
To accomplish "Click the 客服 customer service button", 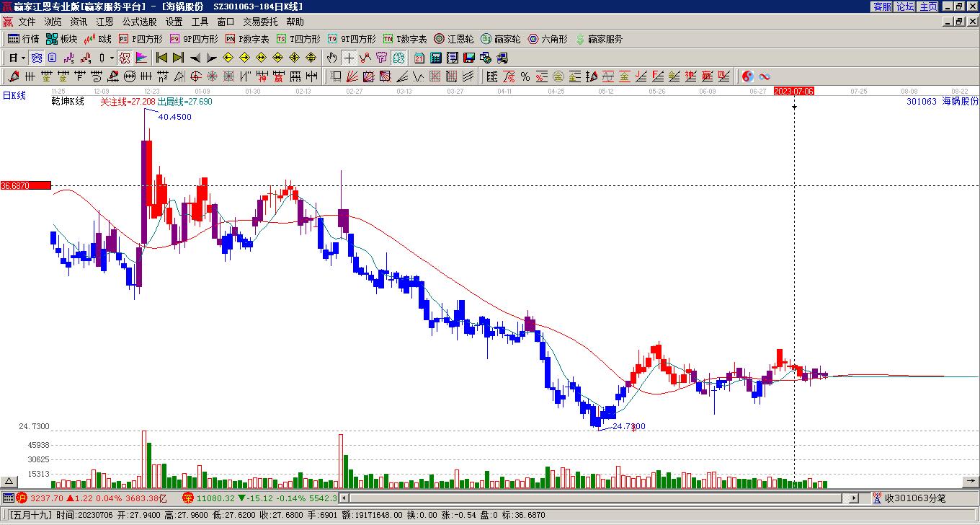I will click(x=882, y=6).
